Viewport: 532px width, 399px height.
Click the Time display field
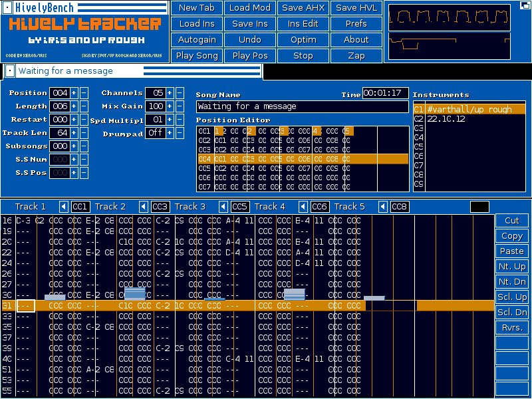click(x=386, y=93)
